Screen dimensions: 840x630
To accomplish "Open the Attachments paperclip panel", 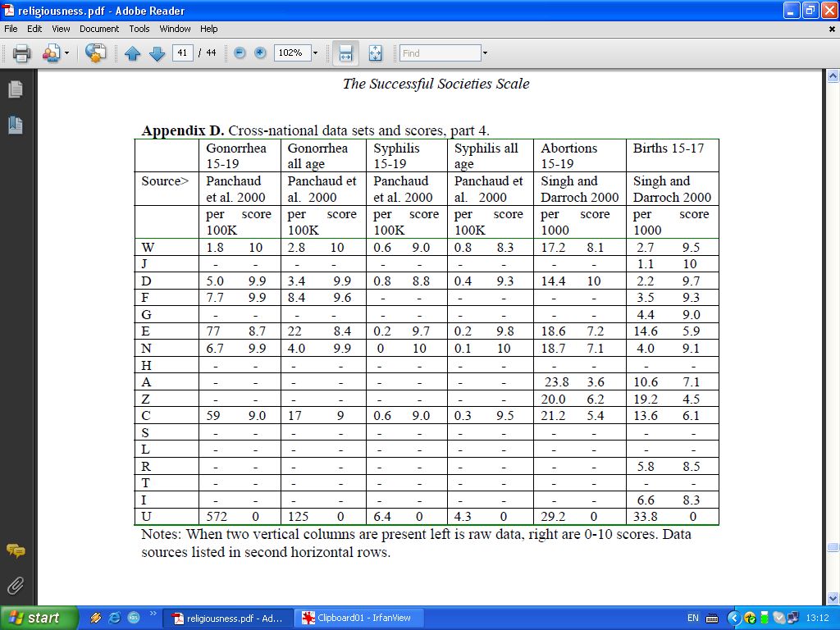I will 15,586.
